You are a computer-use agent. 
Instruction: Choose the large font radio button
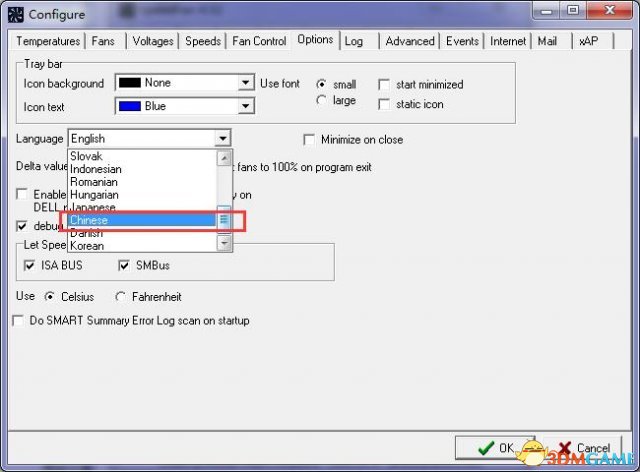321,100
